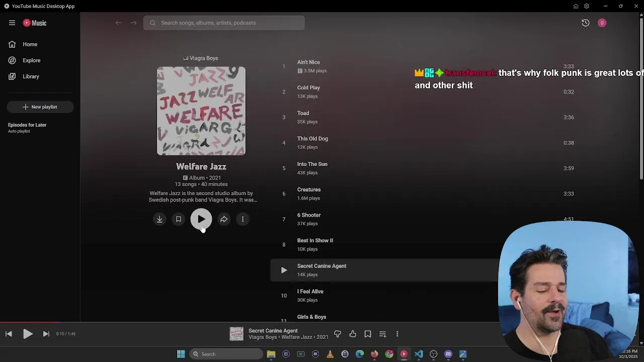
Task: Go back with the left arrow
Action: pos(119,23)
